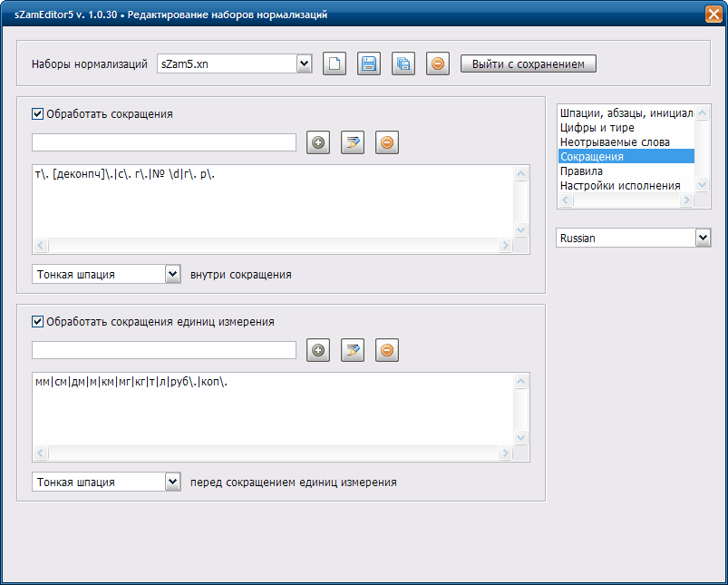Click up arrow of abbreviations list scrollbar
Viewport: 728px width, 585px height.
[521, 174]
